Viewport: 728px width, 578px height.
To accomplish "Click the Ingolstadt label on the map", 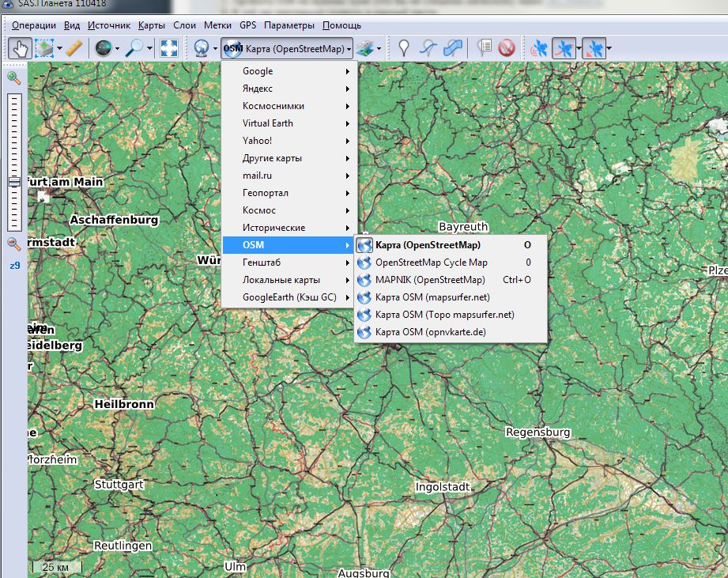I will coord(443,487).
